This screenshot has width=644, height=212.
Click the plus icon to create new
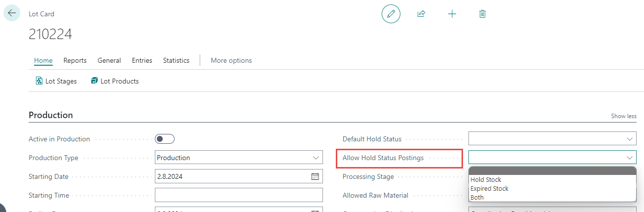pyautogui.click(x=452, y=14)
